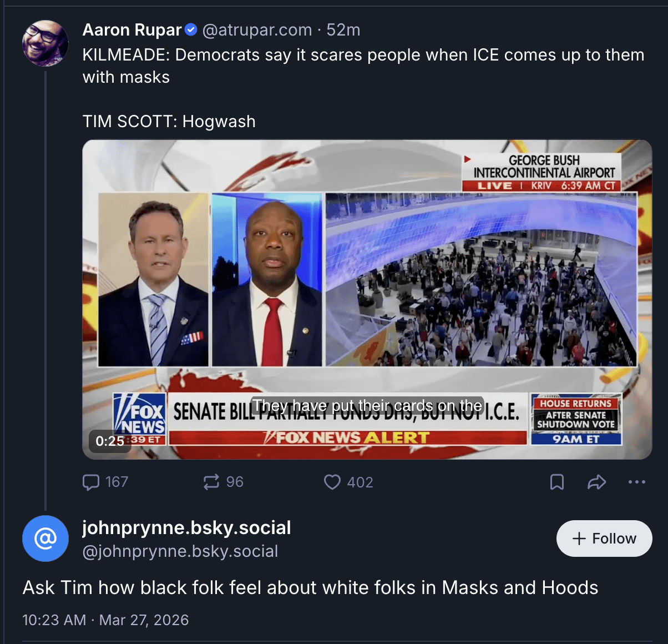Viewport: 668px width, 644px height.
Task: Click the @atrupar.com handle
Action: 257,30
